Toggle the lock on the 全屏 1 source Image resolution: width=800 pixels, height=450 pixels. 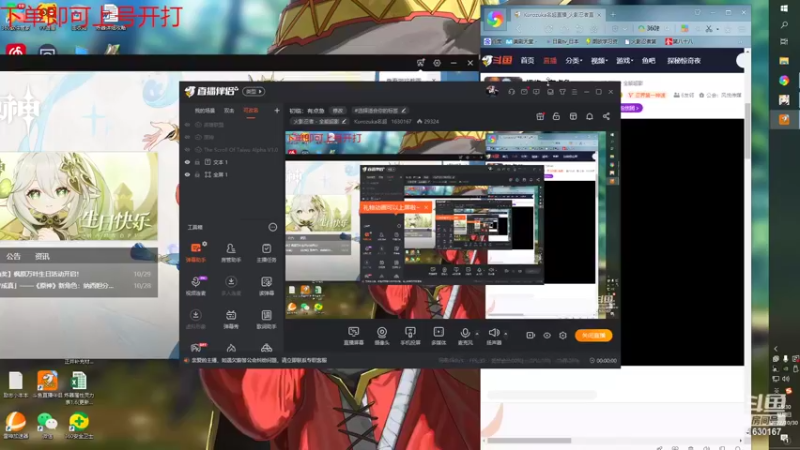197,174
